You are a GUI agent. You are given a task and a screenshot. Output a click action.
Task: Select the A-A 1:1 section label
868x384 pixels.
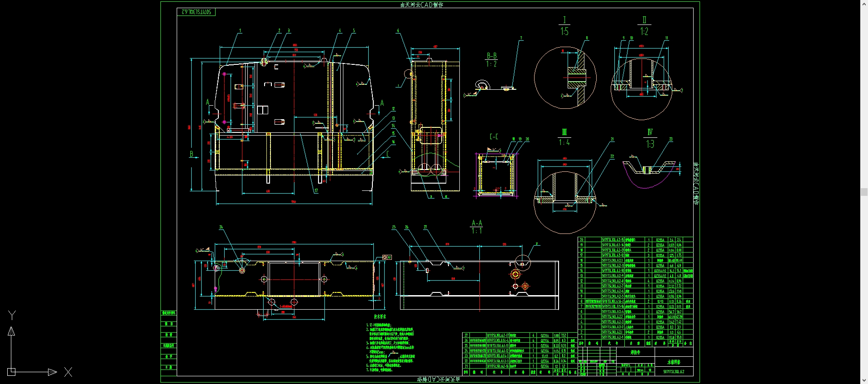coord(477,227)
